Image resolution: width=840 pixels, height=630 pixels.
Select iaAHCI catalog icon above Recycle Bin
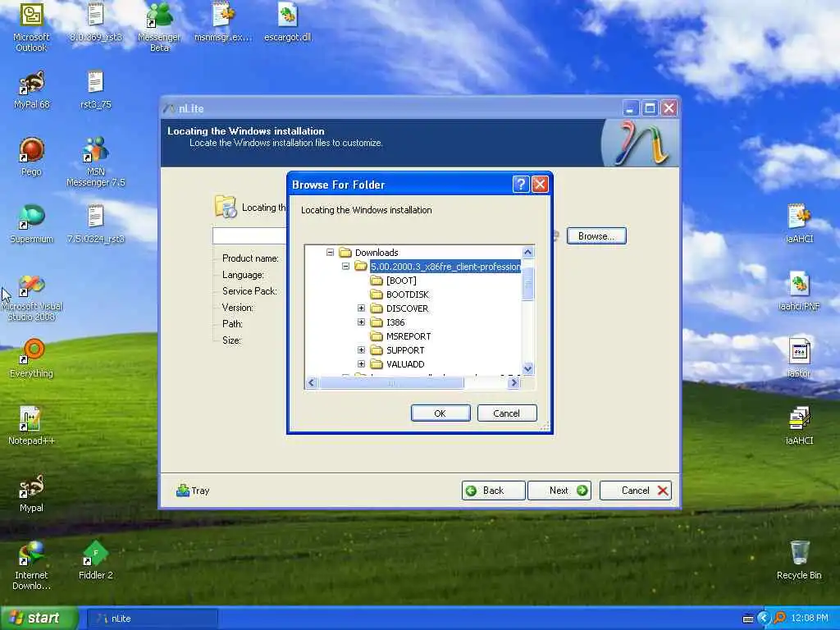[x=799, y=427]
